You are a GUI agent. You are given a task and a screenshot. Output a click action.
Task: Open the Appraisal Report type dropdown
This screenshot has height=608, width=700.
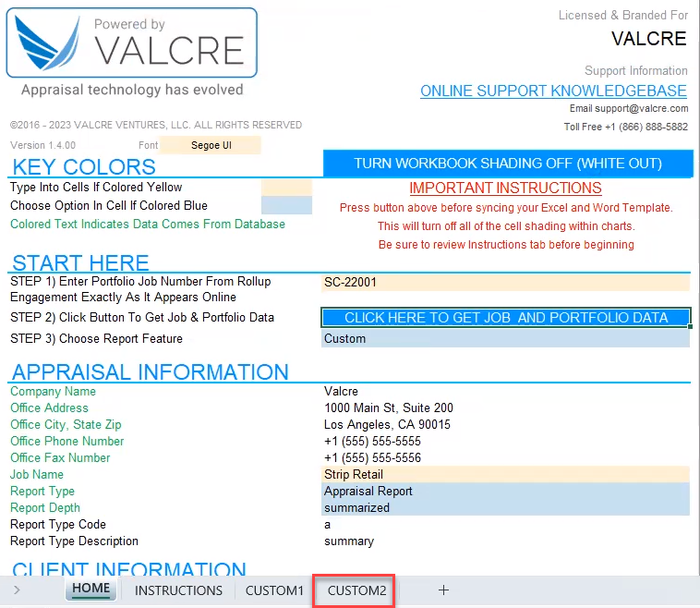[x=505, y=491]
